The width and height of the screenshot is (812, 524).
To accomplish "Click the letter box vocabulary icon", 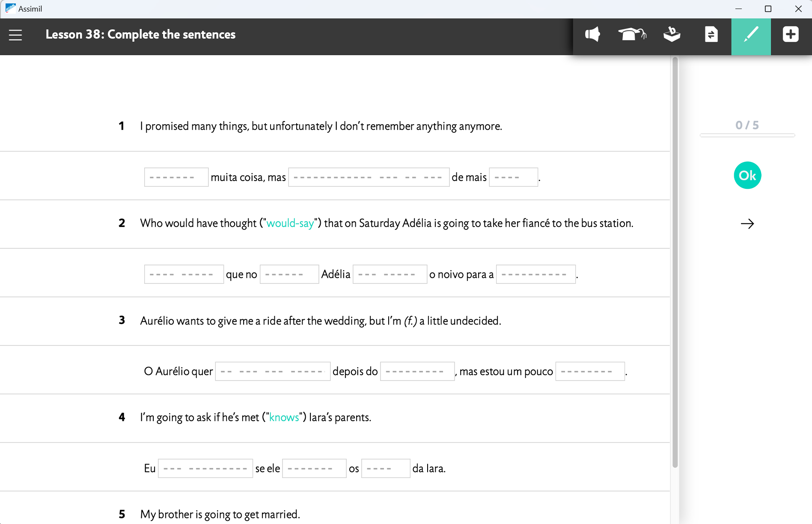I will (x=672, y=35).
